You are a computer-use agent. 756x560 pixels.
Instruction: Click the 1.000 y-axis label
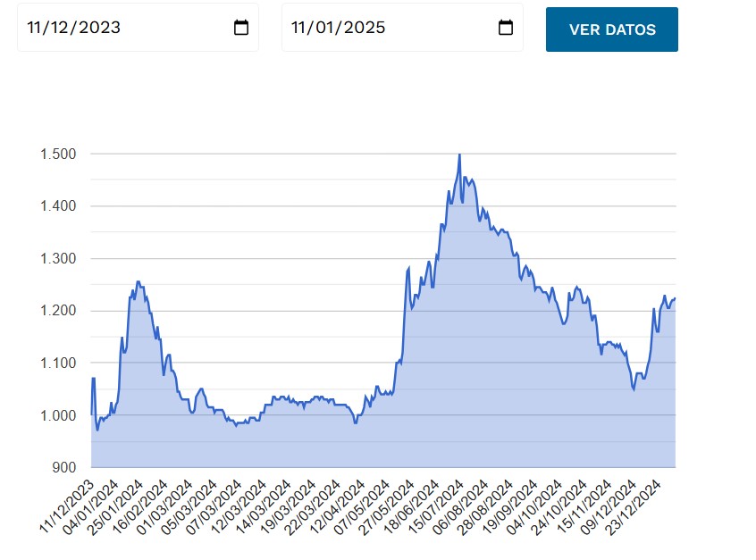point(58,415)
